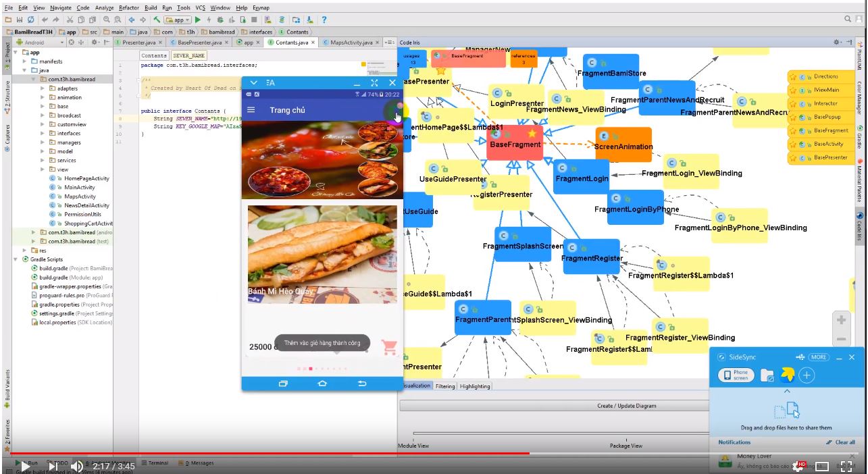Select ScreenAnimation orange diagram node
This screenshot has height=474, width=868.
pos(623,144)
